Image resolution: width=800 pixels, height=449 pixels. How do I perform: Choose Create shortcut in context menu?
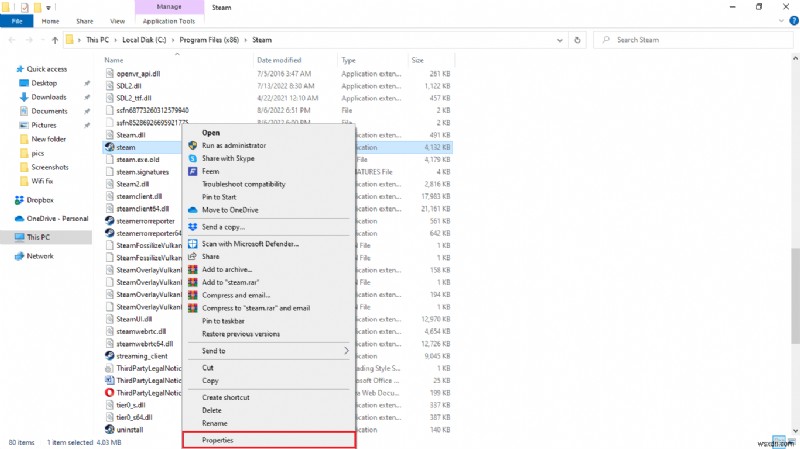pos(269,397)
